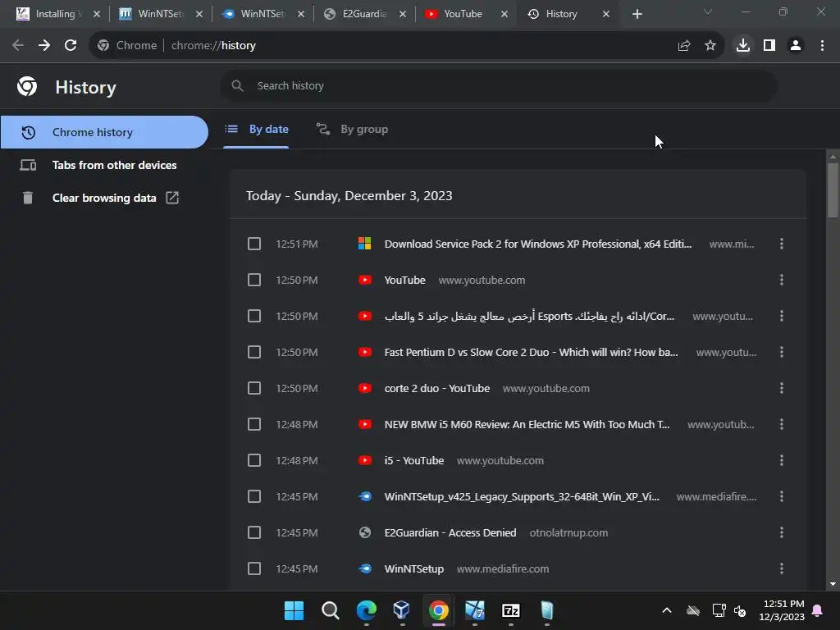Open taskbar clock showing 12:51 PM
This screenshot has width=840, height=630.
pyautogui.click(x=782, y=610)
